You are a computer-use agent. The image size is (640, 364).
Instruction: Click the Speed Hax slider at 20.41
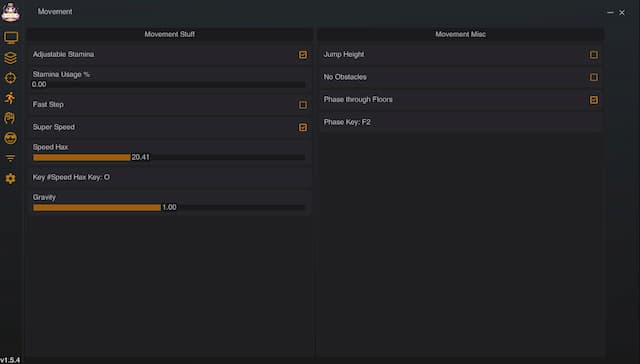(x=169, y=158)
